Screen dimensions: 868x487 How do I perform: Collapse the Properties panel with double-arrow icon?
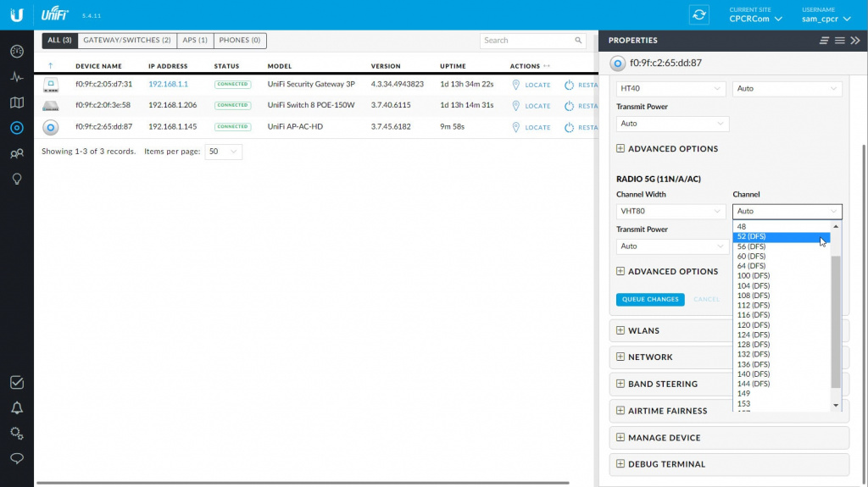pos(854,41)
